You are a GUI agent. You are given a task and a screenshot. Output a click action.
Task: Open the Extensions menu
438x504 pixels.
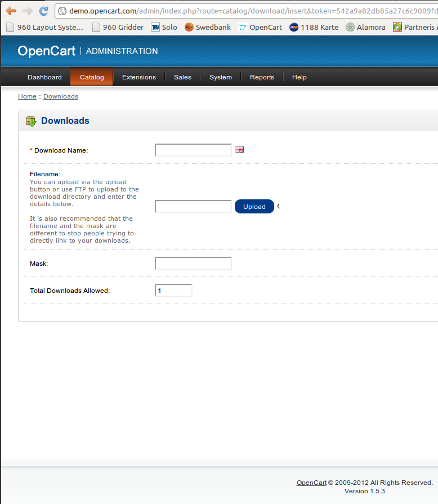(139, 77)
